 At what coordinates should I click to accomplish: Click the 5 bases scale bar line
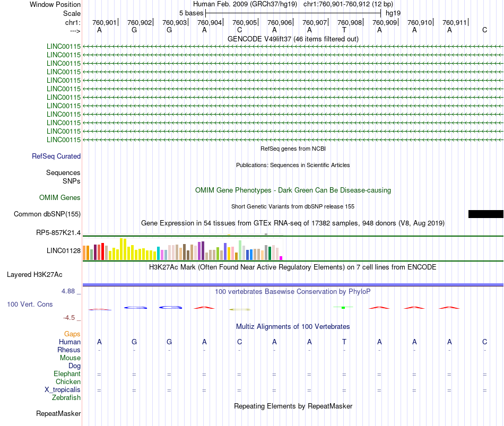293,13
